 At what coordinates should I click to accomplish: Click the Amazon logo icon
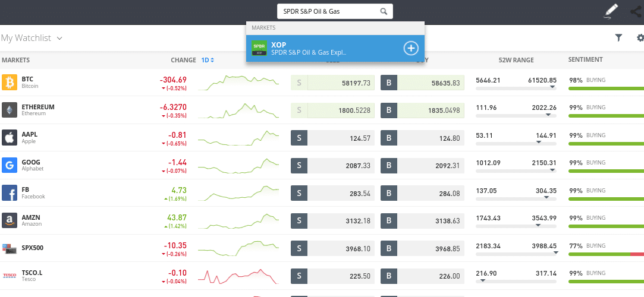[10, 220]
